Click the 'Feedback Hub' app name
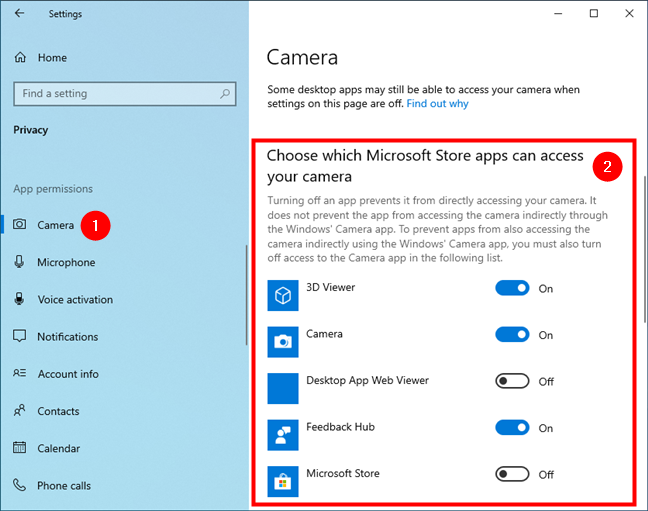 pos(341,427)
